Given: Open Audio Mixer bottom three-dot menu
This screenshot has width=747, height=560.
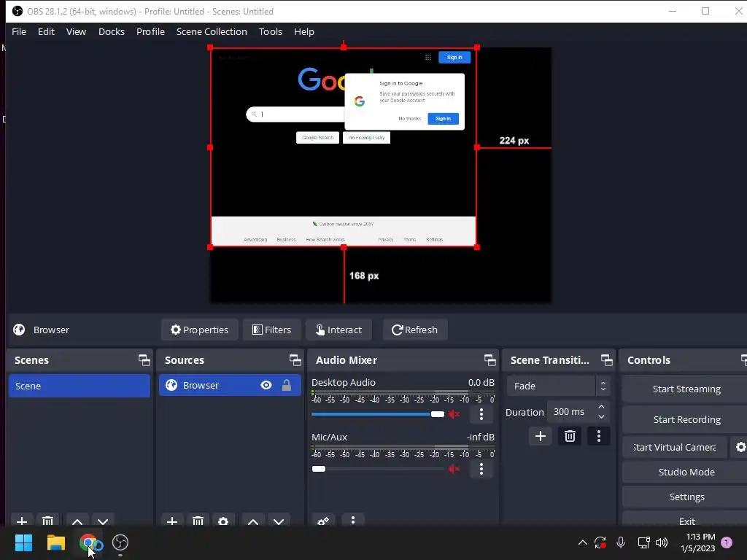Looking at the screenshot, I should coord(353,519).
